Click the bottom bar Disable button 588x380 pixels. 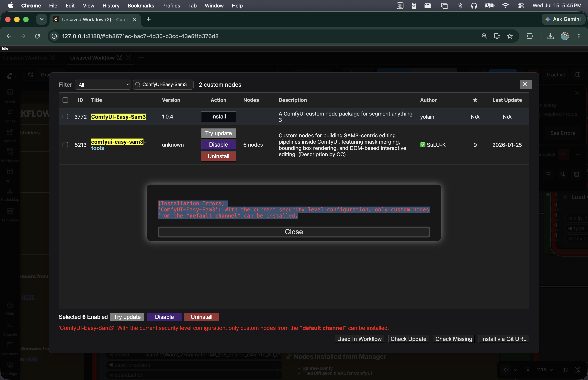pyautogui.click(x=164, y=317)
